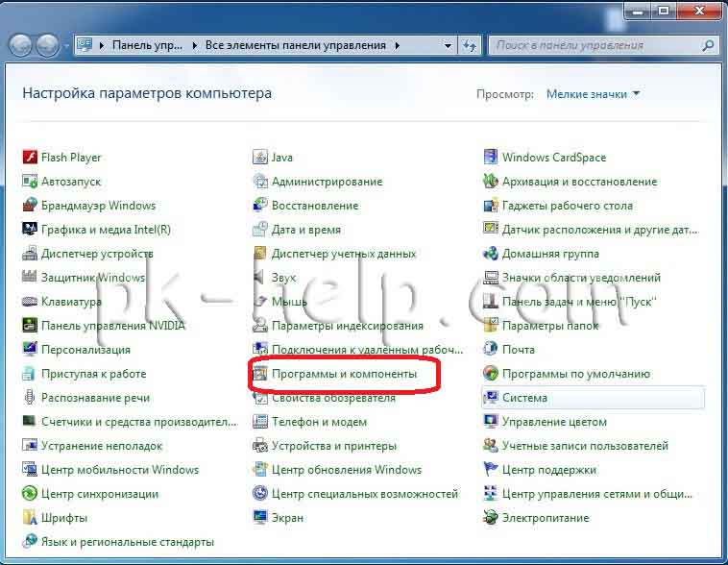Open the Звук speaker icon
Viewport: 728px width, 565px height.
pyautogui.click(x=259, y=277)
